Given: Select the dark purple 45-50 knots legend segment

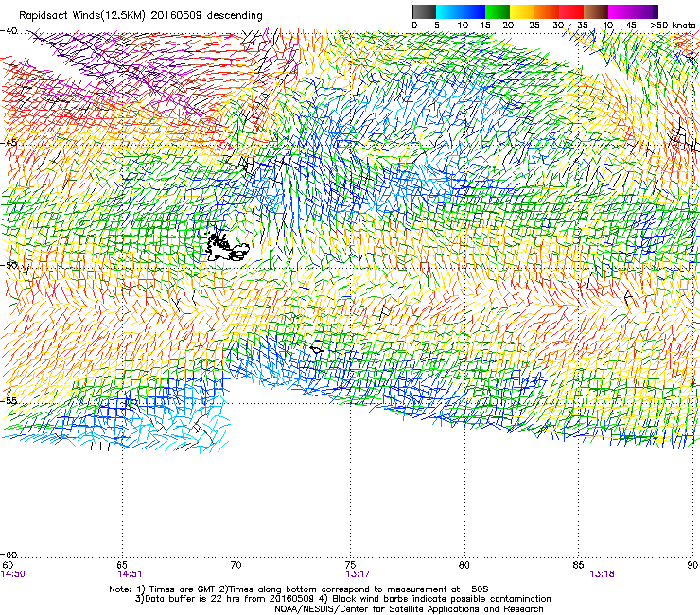Looking at the screenshot, I should click(x=646, y=11).
